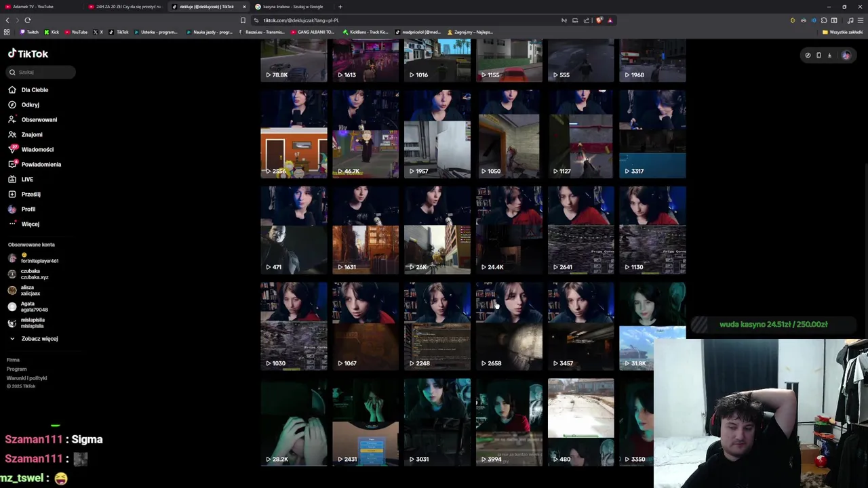Image resolution: width=868 pixels, height=488 pixels.
Task: Open Twitch bookmark
Action: point(29,32)
